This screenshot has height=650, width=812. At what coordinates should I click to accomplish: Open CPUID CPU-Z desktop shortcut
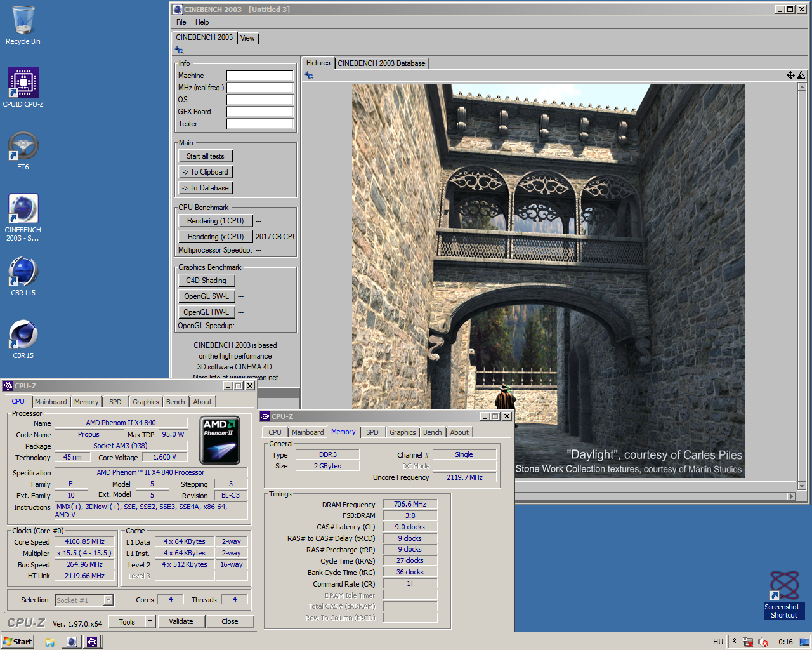tap(23, 88)
